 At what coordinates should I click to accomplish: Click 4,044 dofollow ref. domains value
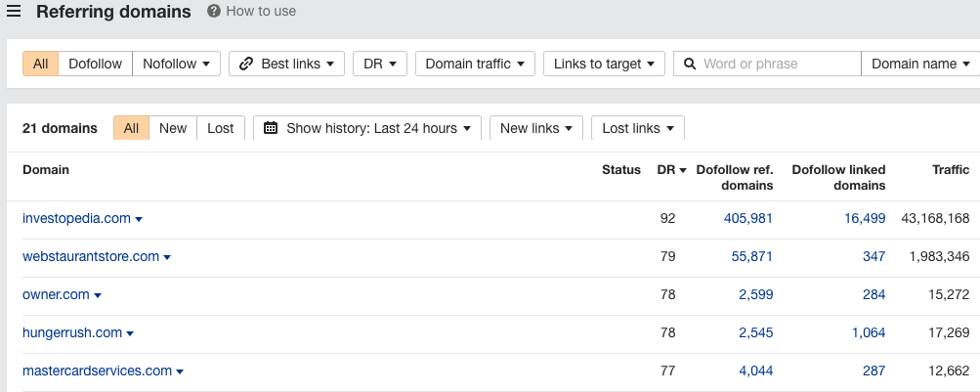point(755,370)
